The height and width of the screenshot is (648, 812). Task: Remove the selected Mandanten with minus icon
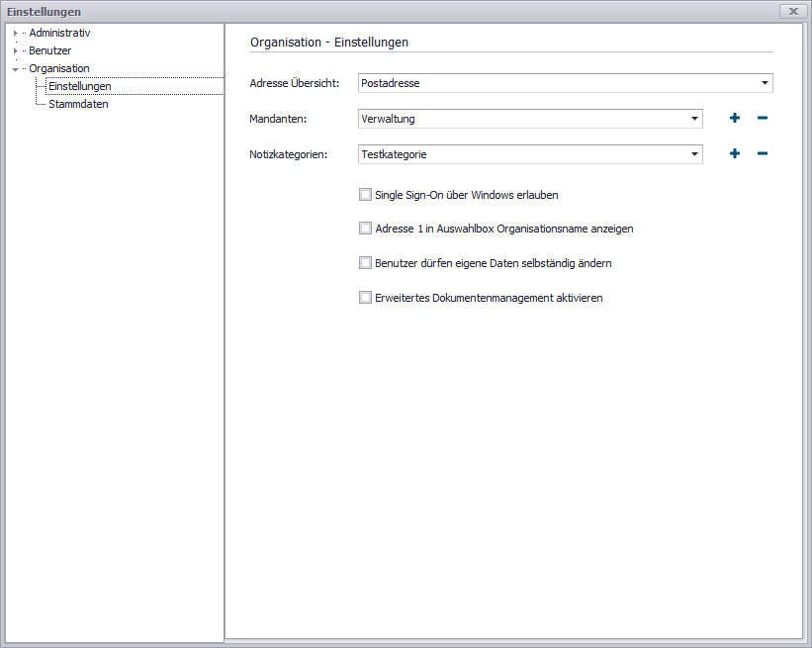[x=762, y=119]
